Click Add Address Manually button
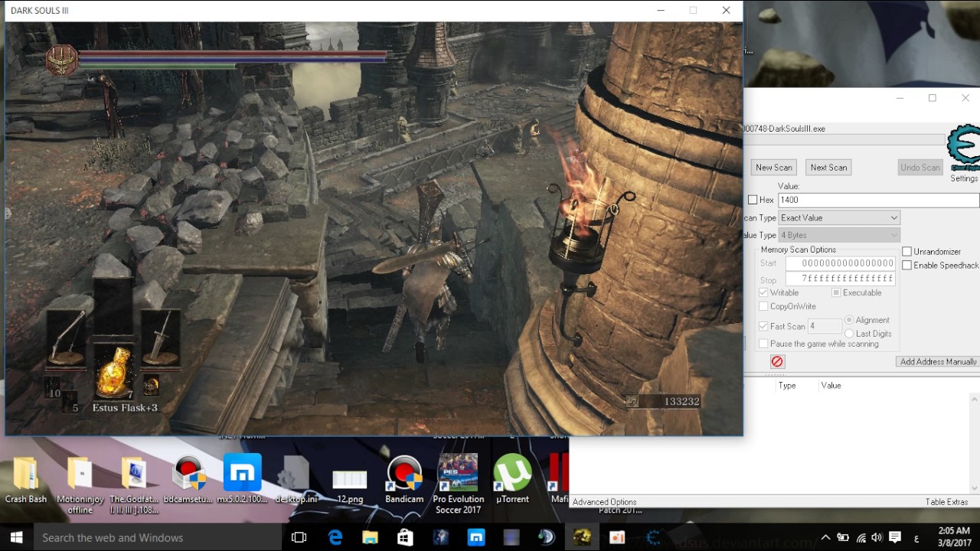980x551 pixels. click(x=938, y=361)
